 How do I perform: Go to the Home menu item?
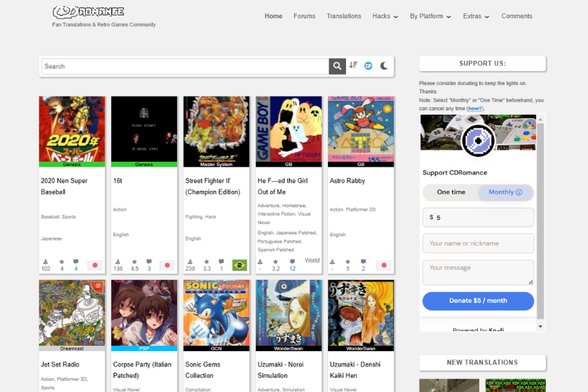(x=273, y=16)
